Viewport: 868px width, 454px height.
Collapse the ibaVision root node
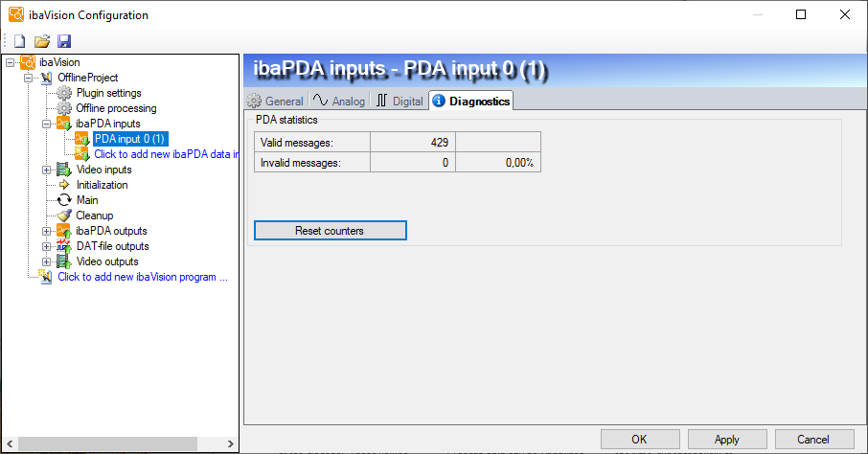(10, 62)
